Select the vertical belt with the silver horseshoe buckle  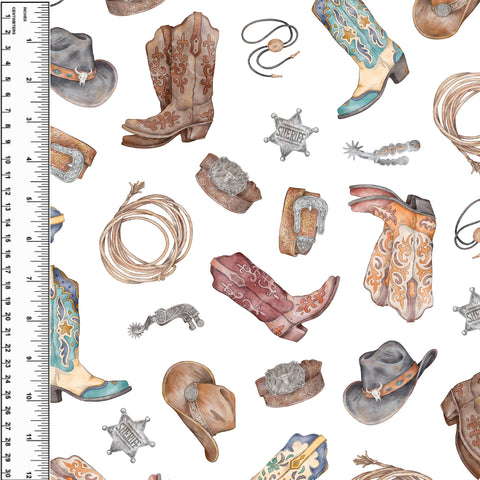(x=303, y=222)
